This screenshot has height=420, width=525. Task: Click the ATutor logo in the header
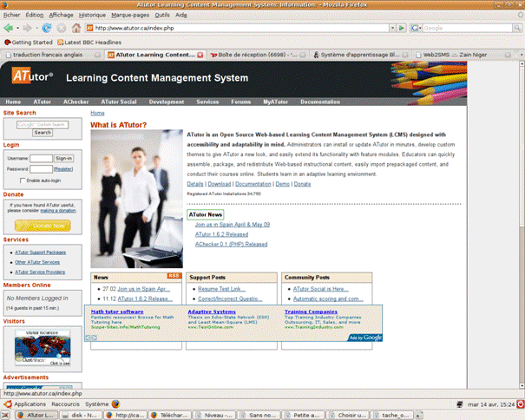coord(32,77)
